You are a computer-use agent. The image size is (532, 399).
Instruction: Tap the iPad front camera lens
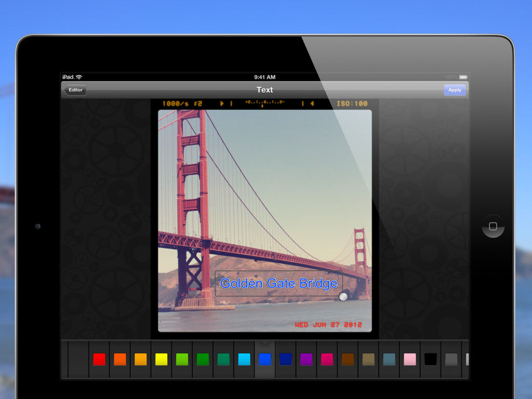click(x=38, y=227)
